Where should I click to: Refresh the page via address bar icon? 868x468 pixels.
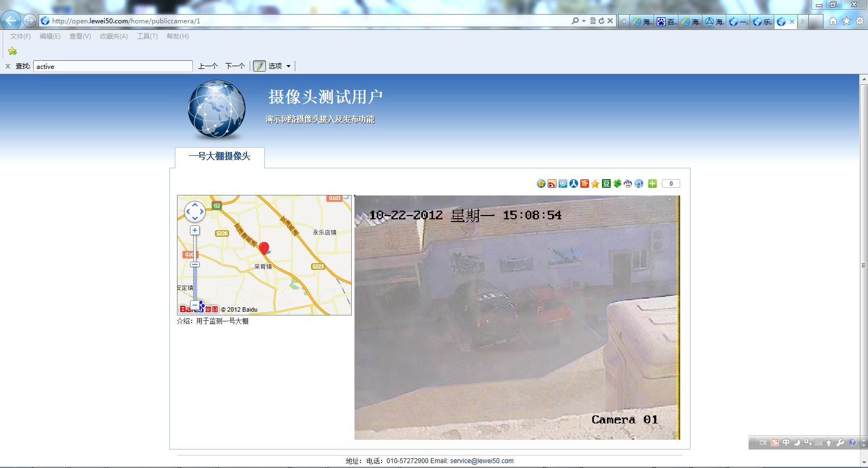click(x=601, y=21)
